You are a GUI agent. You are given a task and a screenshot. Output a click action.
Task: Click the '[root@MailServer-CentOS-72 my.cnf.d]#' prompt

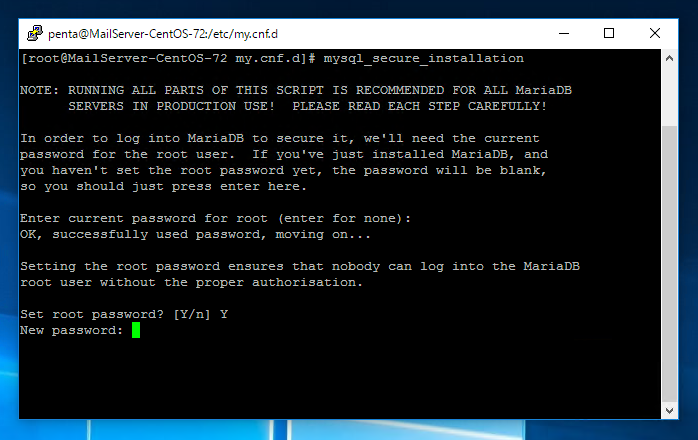point(168,58)
